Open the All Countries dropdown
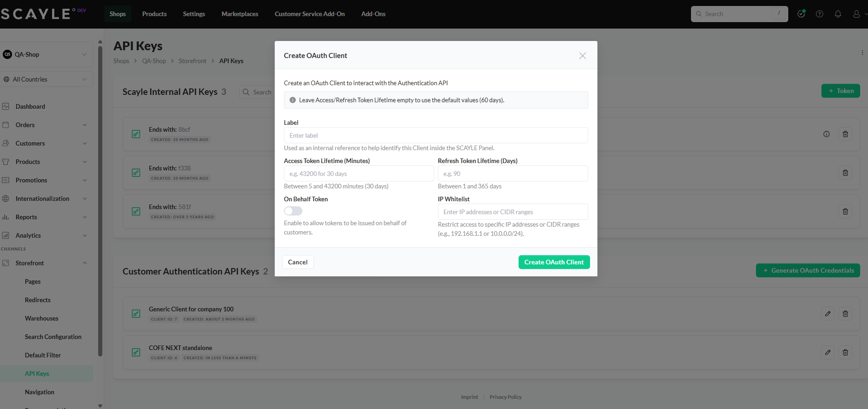This screenshot has width=868, height=409. point(46,79)
